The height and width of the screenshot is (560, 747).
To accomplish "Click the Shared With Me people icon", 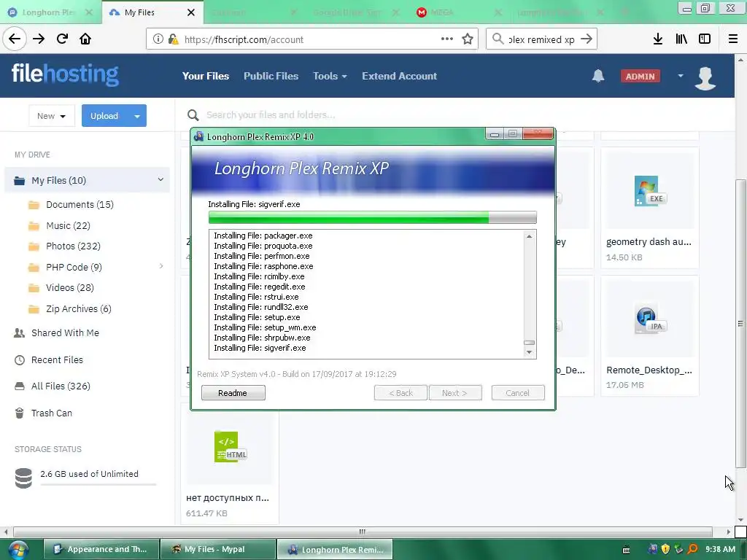I will [x=20, y=332].
